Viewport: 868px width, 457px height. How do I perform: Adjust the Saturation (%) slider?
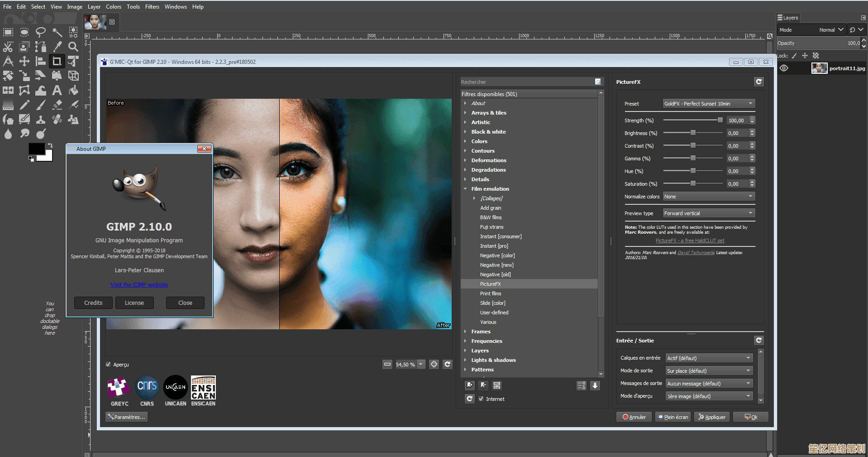[693, 183]
